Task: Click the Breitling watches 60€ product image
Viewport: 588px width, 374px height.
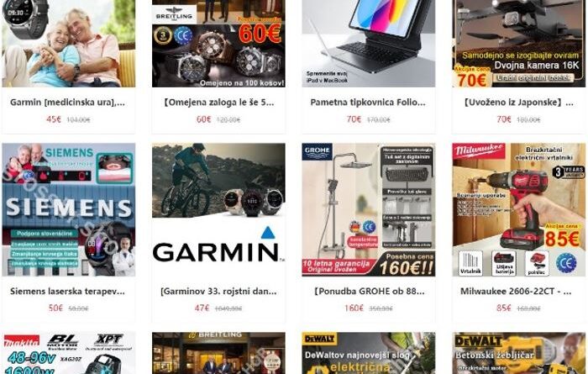Action: [218, 44]
